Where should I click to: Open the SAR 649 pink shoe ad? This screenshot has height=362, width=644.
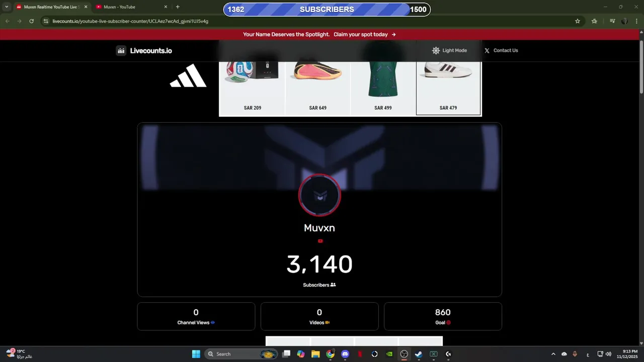coord(317,86)
